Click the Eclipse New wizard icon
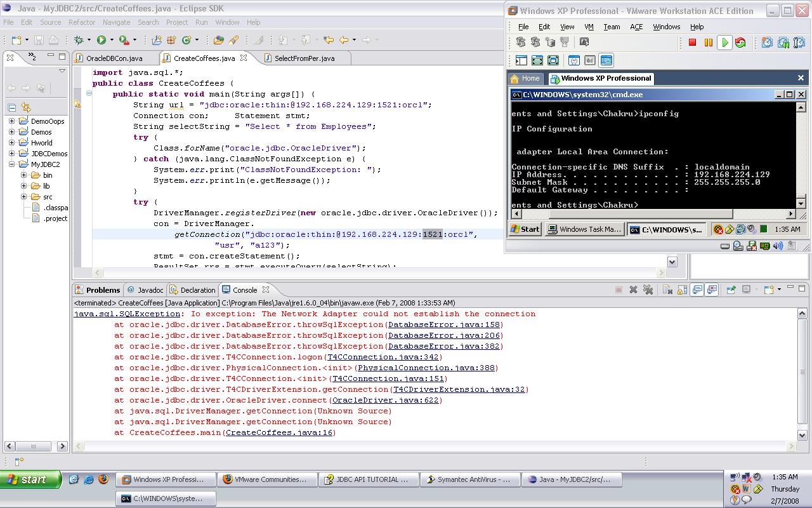 click(16, 40)
